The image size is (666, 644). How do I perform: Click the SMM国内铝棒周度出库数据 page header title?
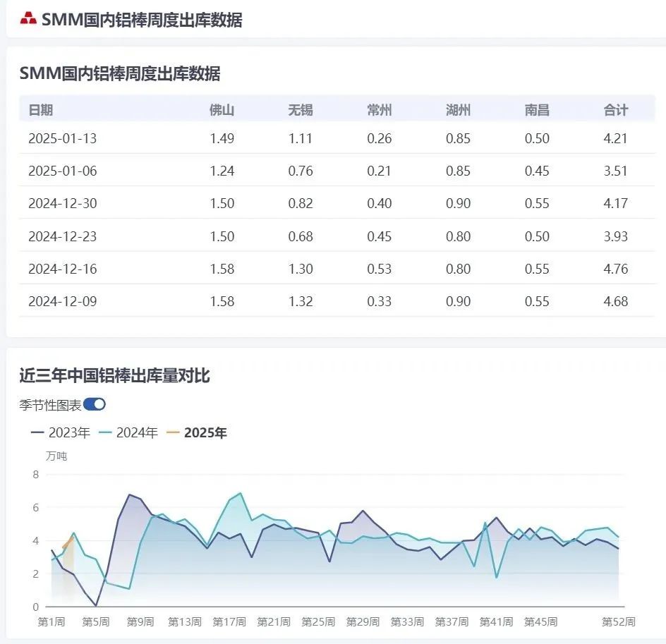(142, 20)
